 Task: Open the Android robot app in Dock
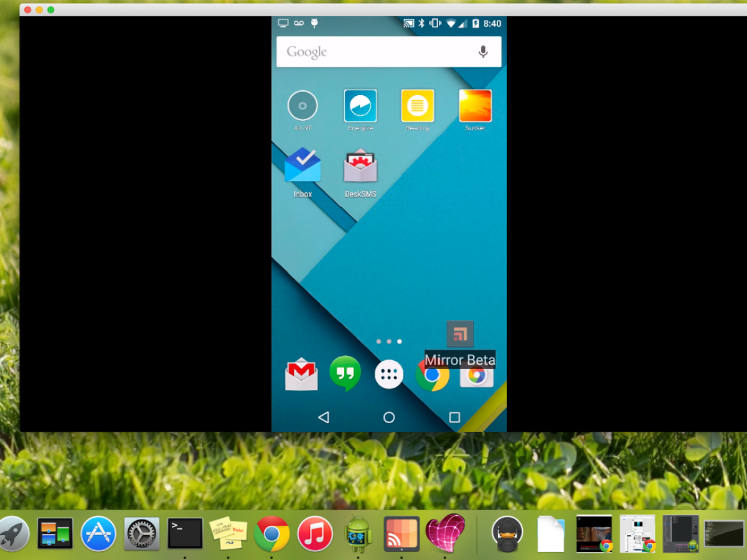pyautogui.click(x=359, y=534)
